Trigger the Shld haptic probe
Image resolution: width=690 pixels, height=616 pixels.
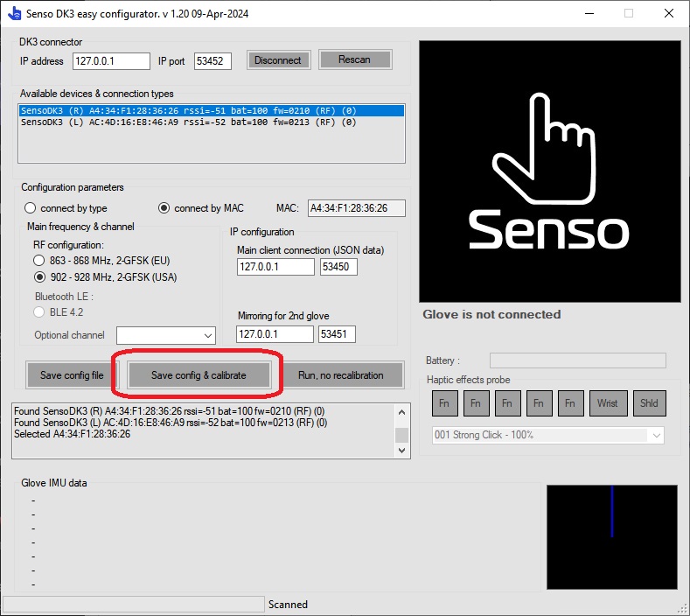[x=649, y=403]
